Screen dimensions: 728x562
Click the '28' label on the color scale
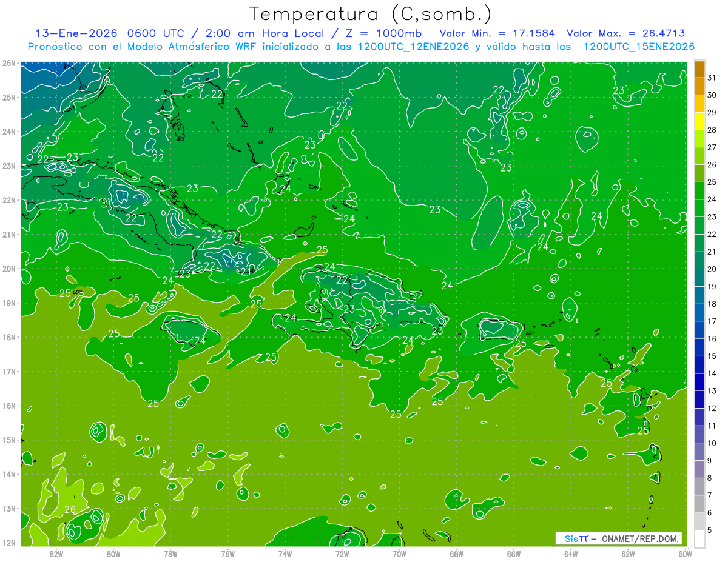click(x=712, y=130)
